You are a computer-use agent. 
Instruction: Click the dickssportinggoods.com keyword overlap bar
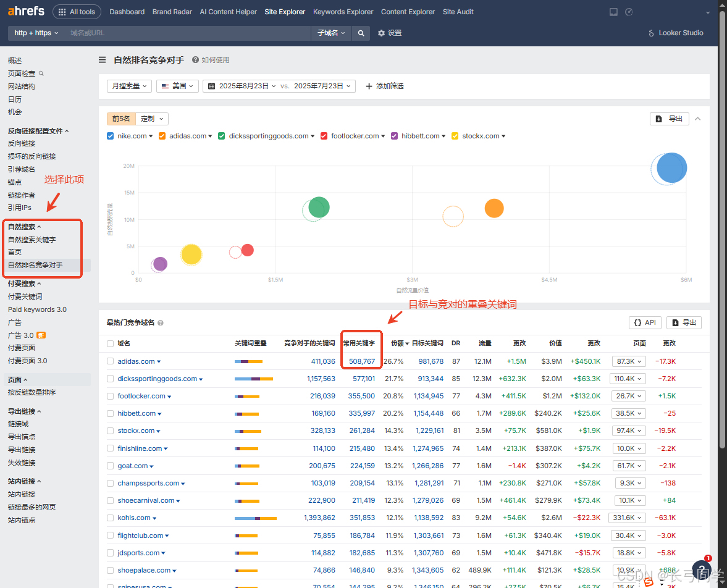click(254, 379)
